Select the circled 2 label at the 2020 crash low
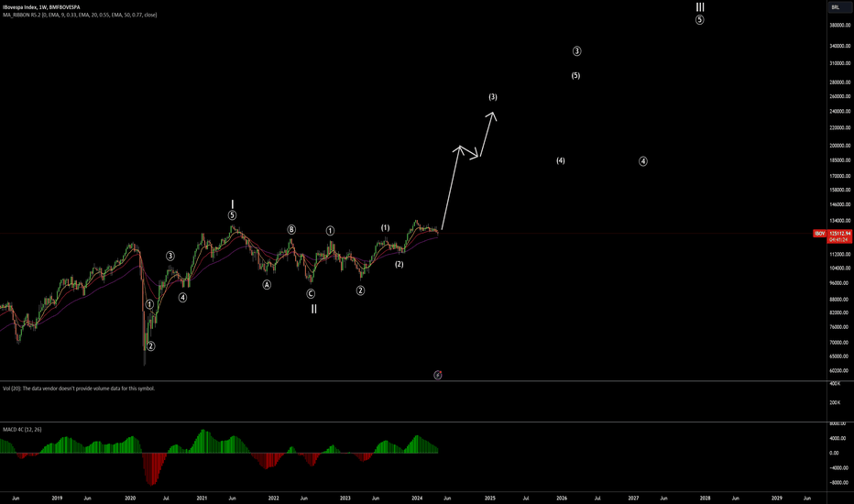 (151, 346)
